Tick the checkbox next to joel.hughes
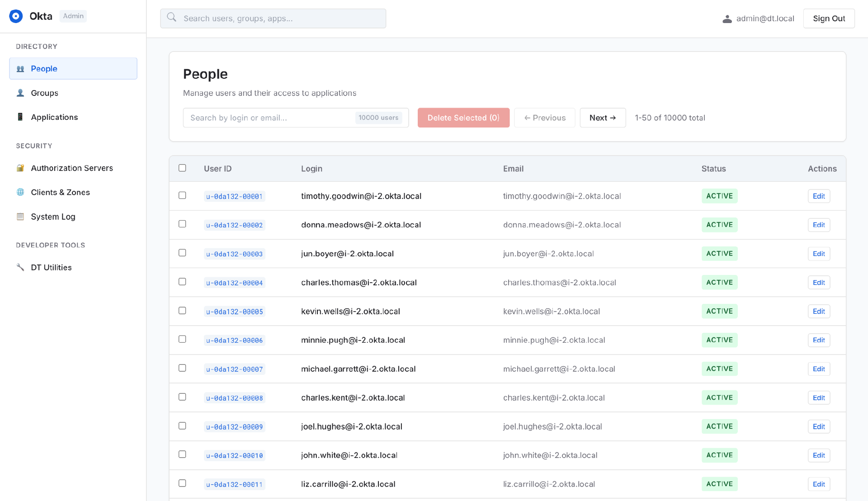 (x=182, y=426)
